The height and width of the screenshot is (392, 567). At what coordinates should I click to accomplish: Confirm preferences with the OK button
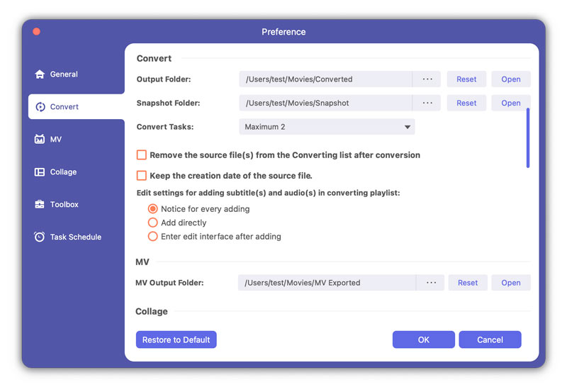(x=423, y=340)
